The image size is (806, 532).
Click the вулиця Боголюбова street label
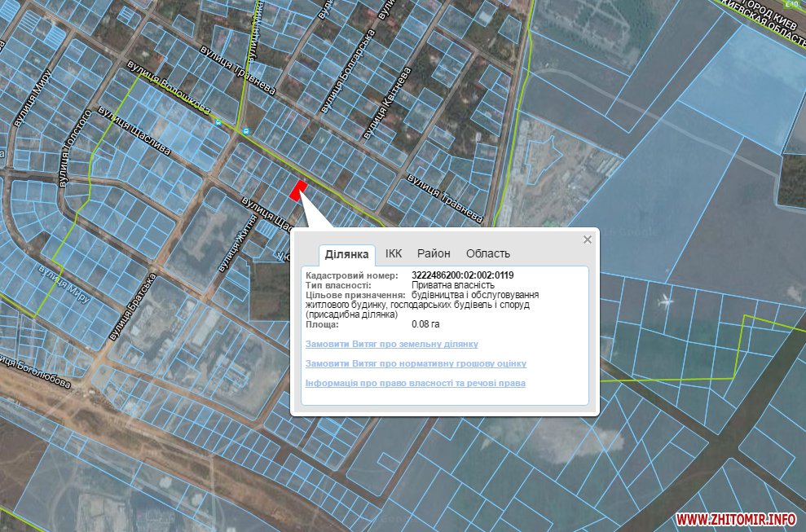36,372
